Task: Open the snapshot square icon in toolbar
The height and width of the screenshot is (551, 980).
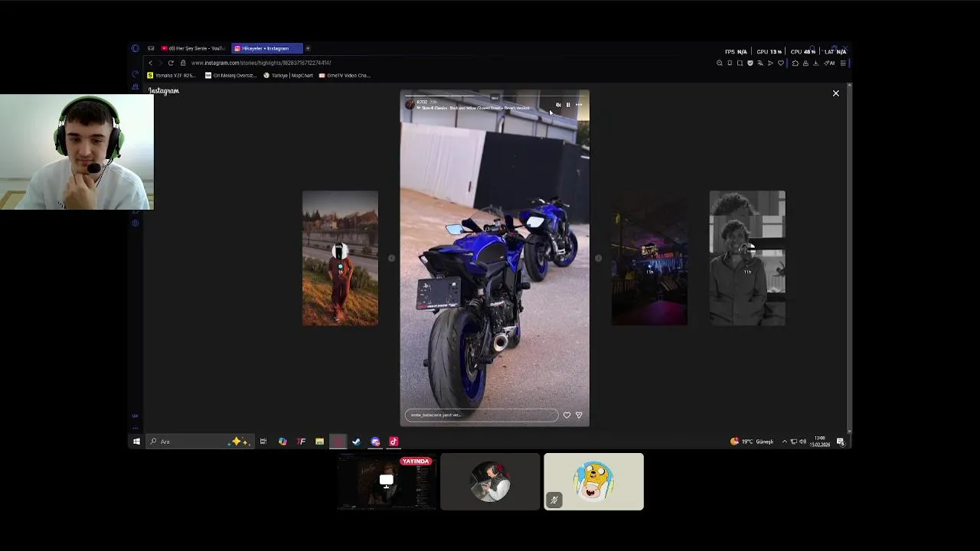Action: (740, 63)
